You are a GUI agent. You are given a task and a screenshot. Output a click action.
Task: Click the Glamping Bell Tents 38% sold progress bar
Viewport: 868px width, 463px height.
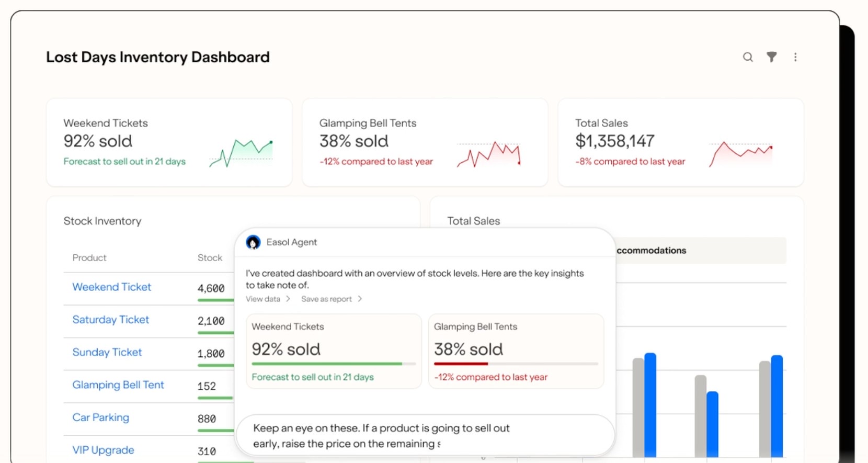click(x=516, y=364)
